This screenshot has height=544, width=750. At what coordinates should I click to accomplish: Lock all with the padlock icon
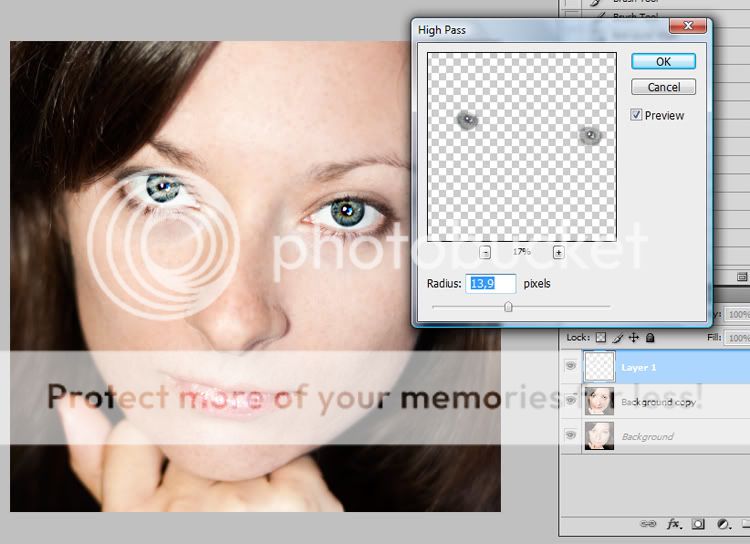point(650,338)
